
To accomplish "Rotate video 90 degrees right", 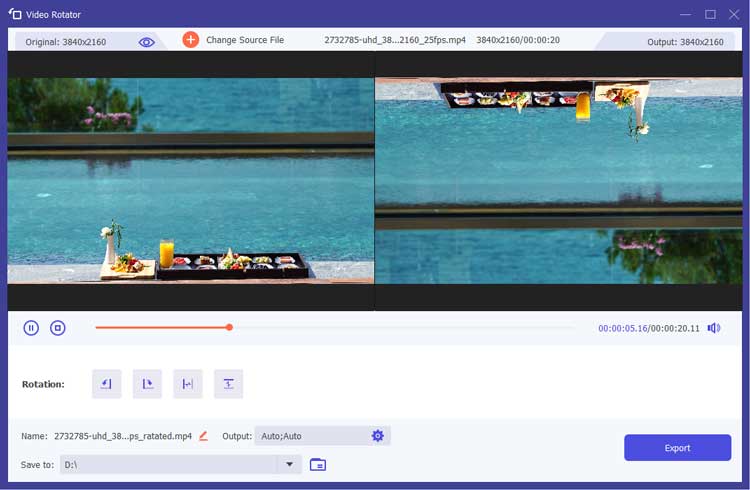I will 147,384.
